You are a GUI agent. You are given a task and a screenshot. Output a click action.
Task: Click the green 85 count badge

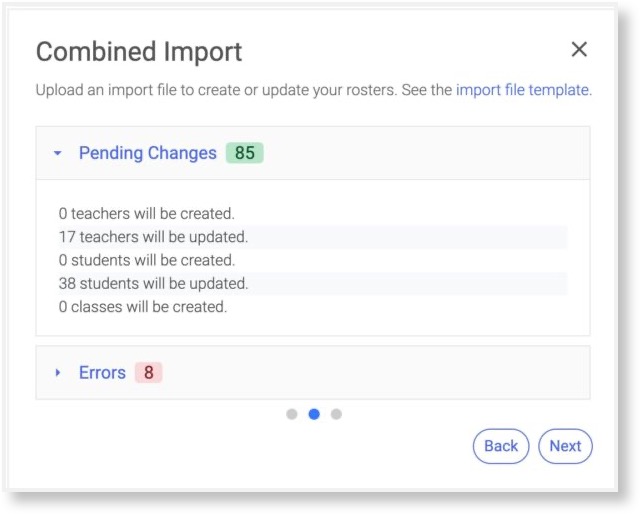pyautogui.click(x=245, y=153)
